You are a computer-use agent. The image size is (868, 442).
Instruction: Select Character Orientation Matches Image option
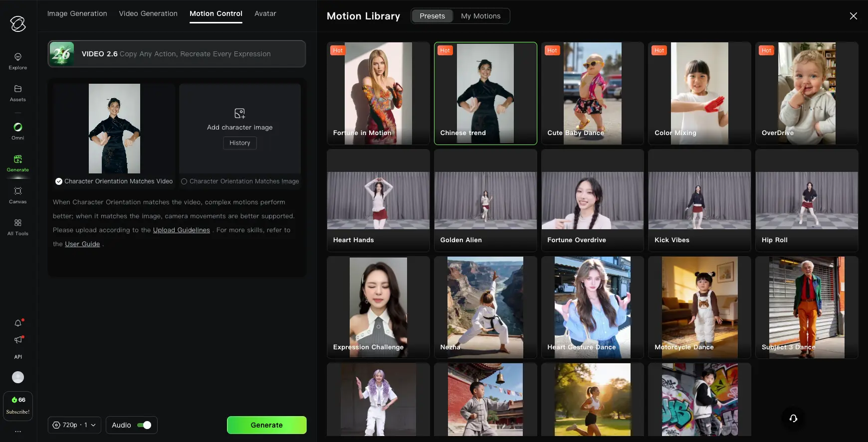click(x=240, y=181)
